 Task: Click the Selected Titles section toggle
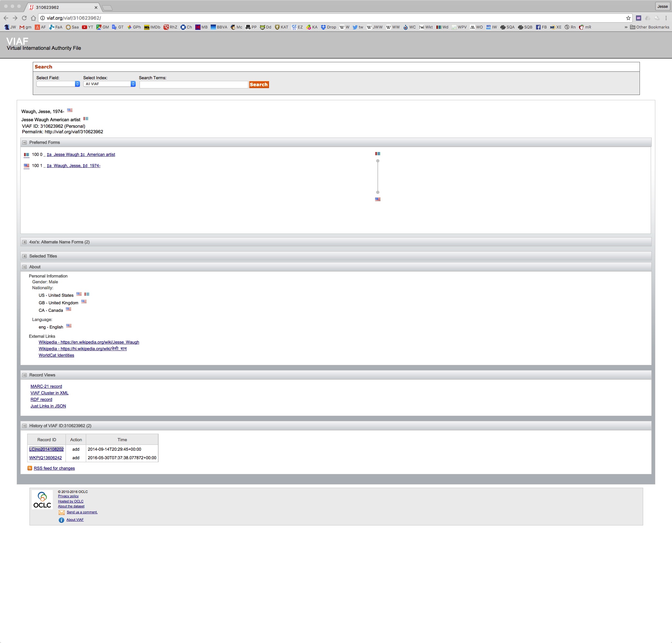click(x=24, y=255)
